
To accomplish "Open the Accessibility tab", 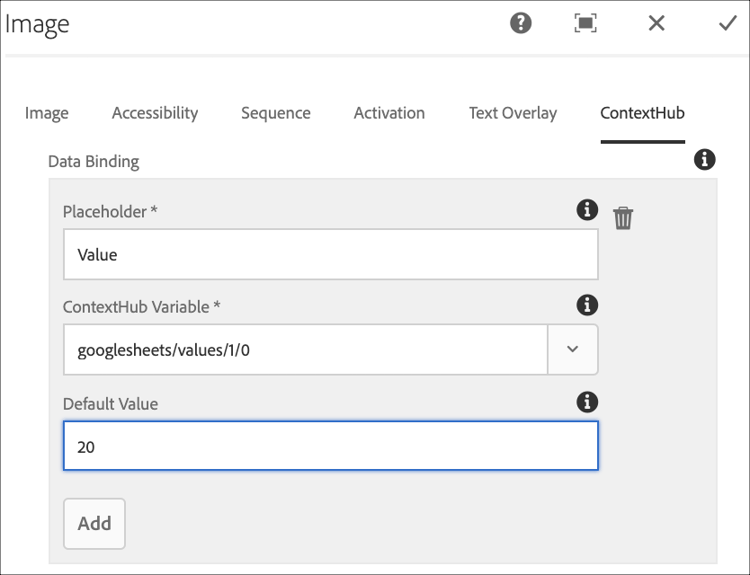I will coord(155,113).
